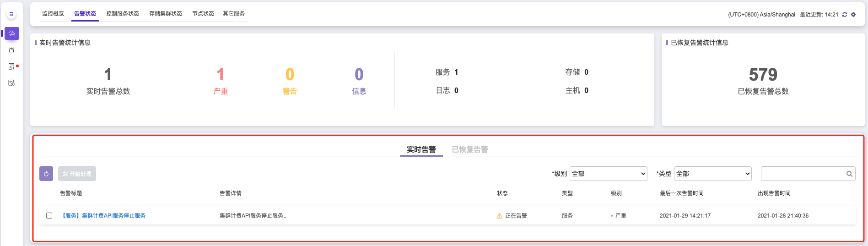This screenshot has height=246, width=868.
Task: Tick the checkbox for the API billing alarm
Action: [49, 215]
